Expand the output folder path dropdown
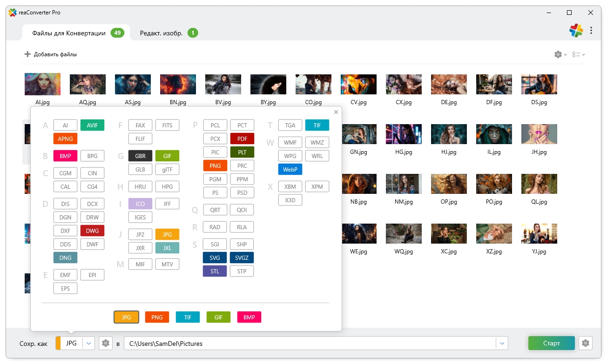607x364 pixels. tap(502, 344)
